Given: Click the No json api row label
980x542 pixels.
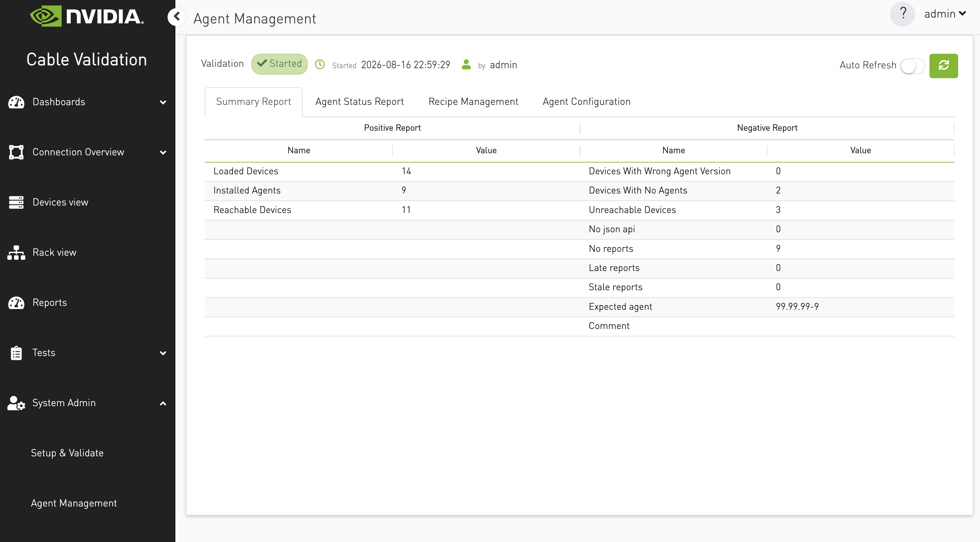Looking at the screenshot, I should (x=612, y=229).
